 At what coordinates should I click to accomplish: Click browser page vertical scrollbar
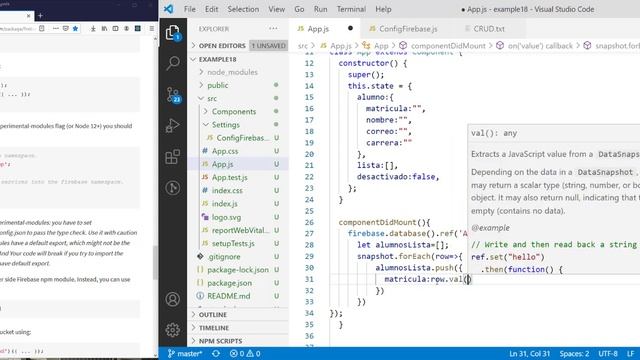pos(155,263)
